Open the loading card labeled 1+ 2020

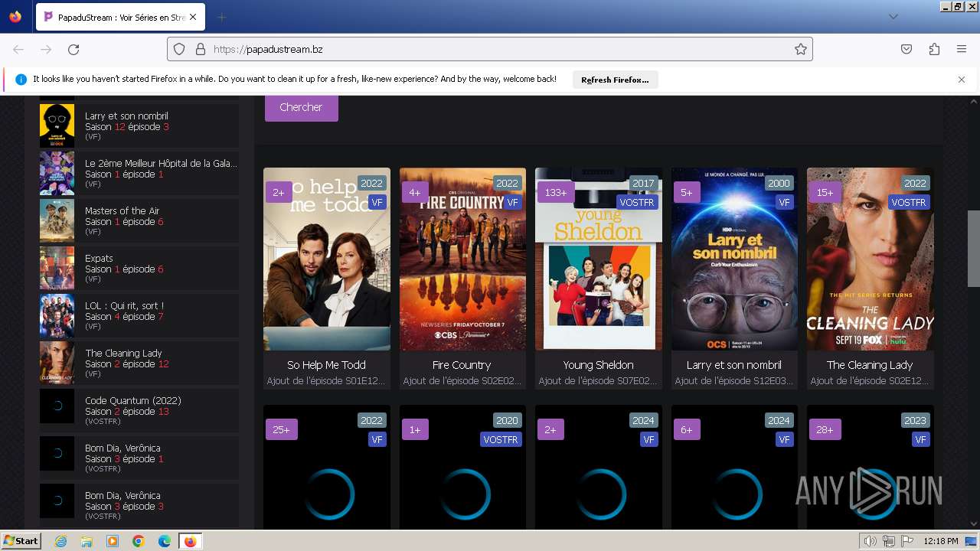pyautogui.click(x=462, y=467)
